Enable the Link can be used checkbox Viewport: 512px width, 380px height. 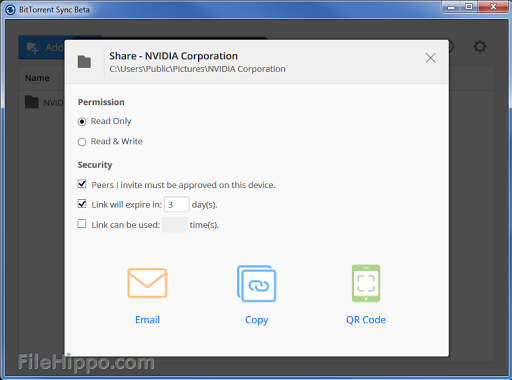pyautogui.click(x=82, y=224)
